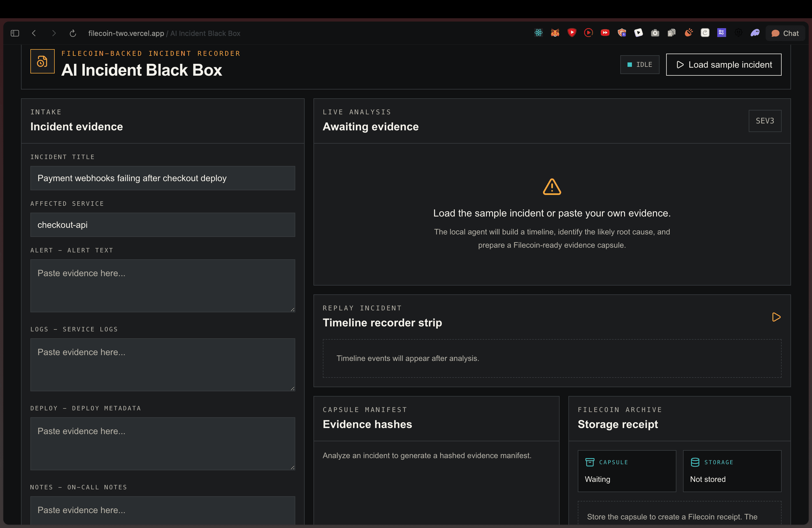812x528 pixels.
Task: Click the red circular play extension icon
Action: [589, 33]
